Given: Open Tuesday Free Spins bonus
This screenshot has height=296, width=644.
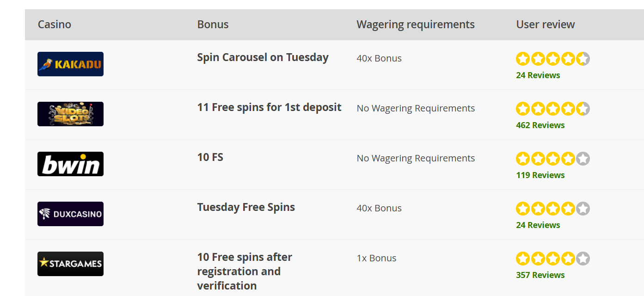Looking at the screenshot, I should coord(246,207).
